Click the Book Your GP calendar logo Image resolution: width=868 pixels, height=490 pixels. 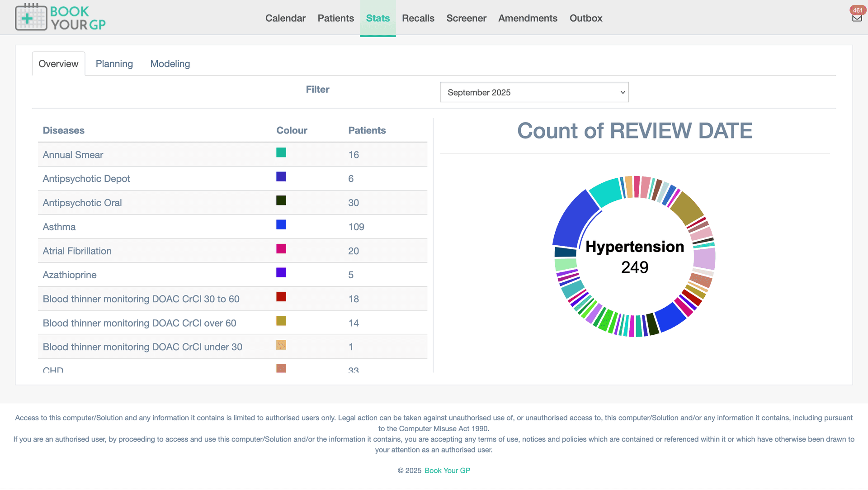pyautogui.click(x=60, y=17)
